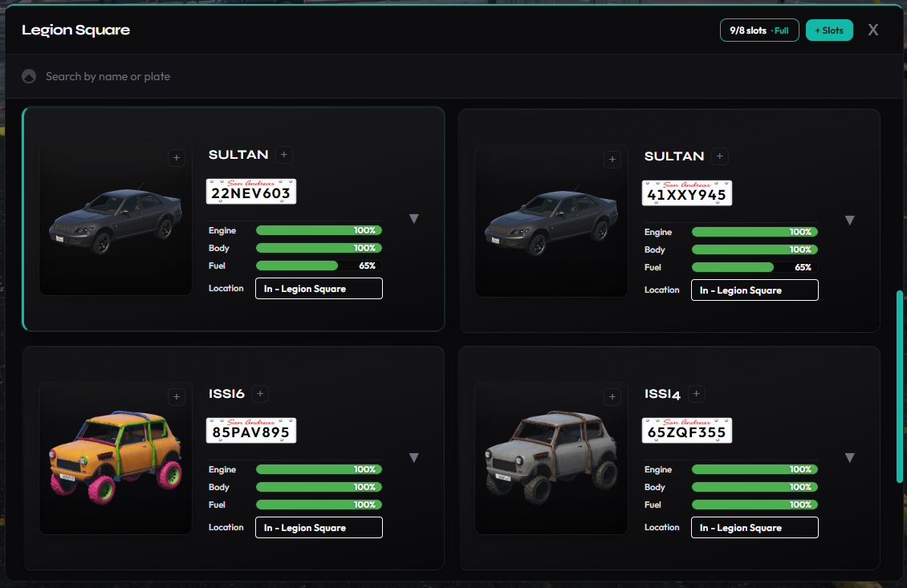Select the 22NEV603 Sultan thumbnail

pyautogui.click(x=116, y=219)
